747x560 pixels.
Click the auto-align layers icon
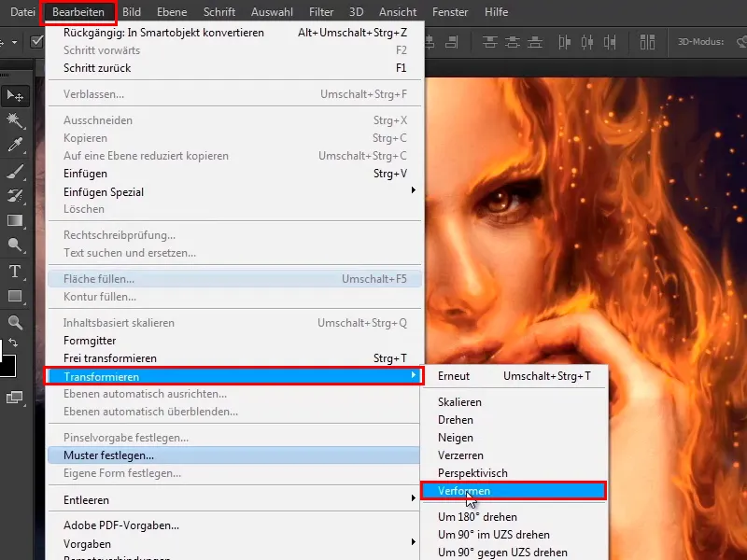click(x=647, y=42)
